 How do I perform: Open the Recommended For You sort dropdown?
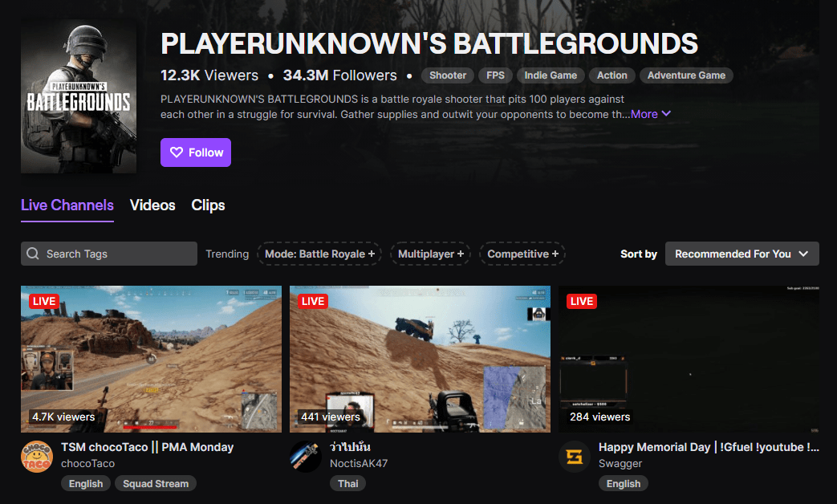(742, 254)
